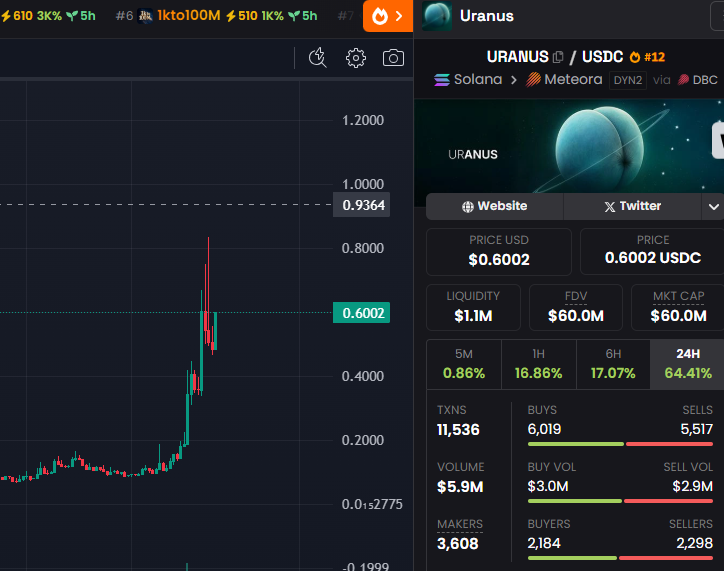Click the URANUS / USDC pair title
724x571 pixels.
point(555,57)
